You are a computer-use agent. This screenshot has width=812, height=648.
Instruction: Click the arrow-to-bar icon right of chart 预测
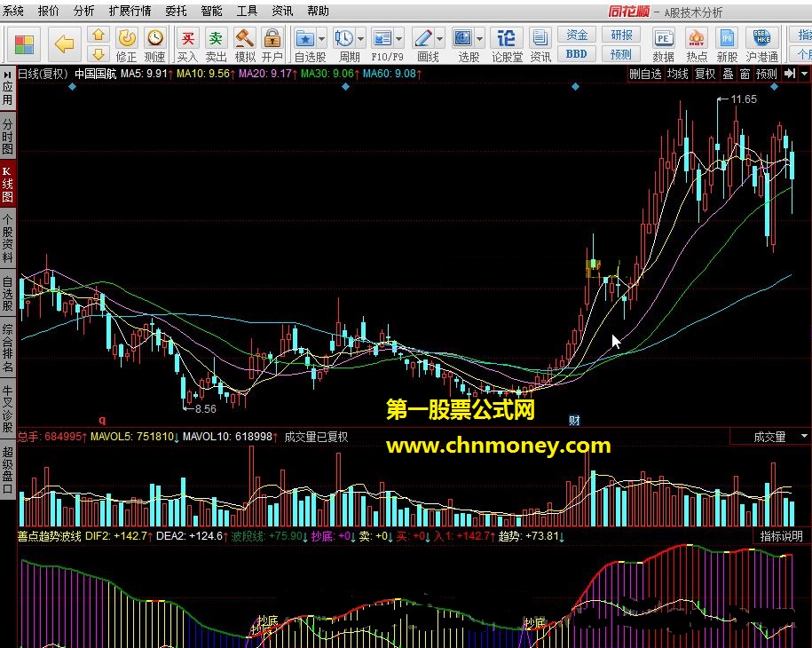[x=790, y=74]
